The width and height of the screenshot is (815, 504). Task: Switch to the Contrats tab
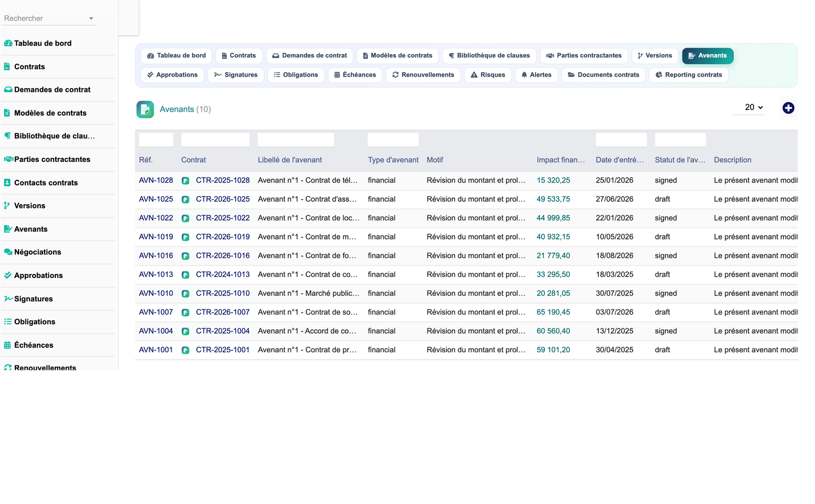click(x=239, y=56)
